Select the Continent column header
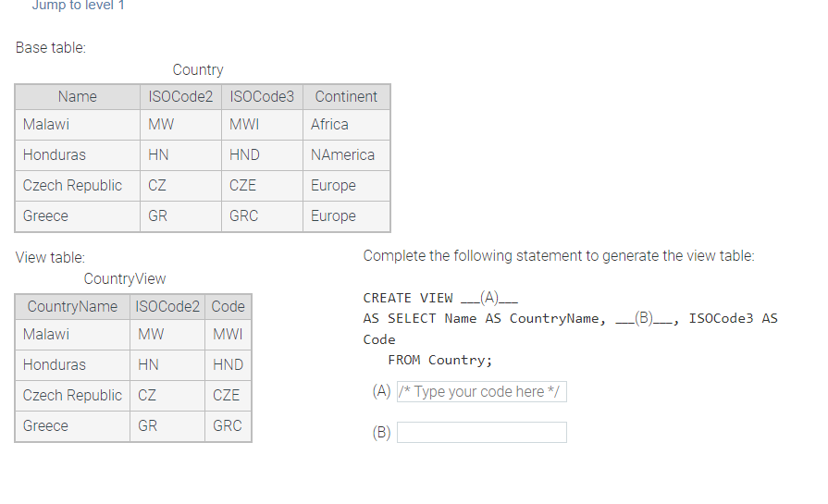This screenshot has width=828, height=504. [x=346, y=96]
